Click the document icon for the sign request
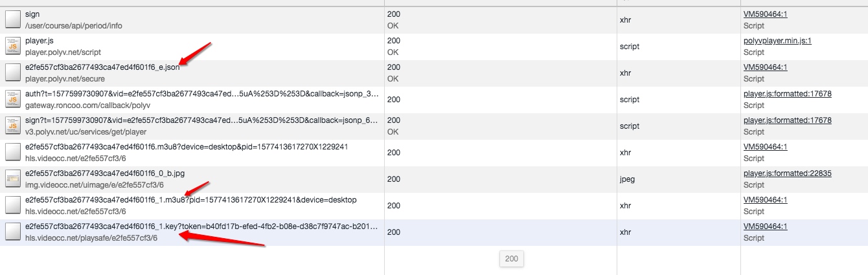The height and width of the screenshot is (275, 868). click(13, 19)
